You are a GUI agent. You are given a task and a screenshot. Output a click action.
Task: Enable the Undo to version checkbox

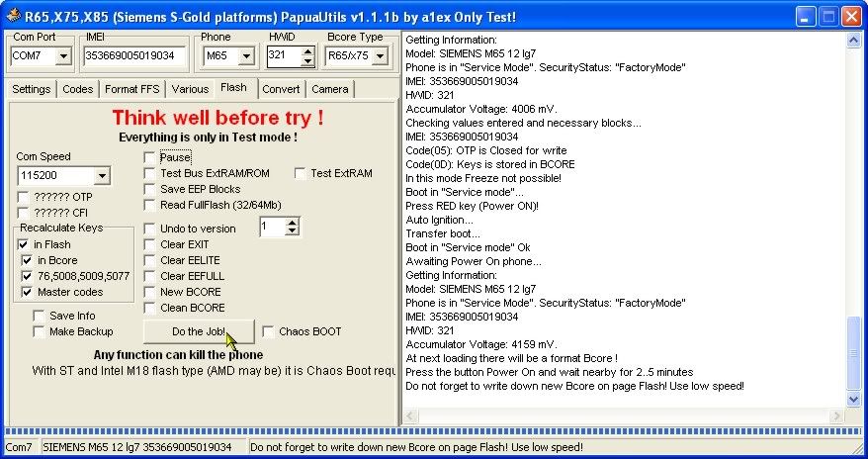(149, 229)
